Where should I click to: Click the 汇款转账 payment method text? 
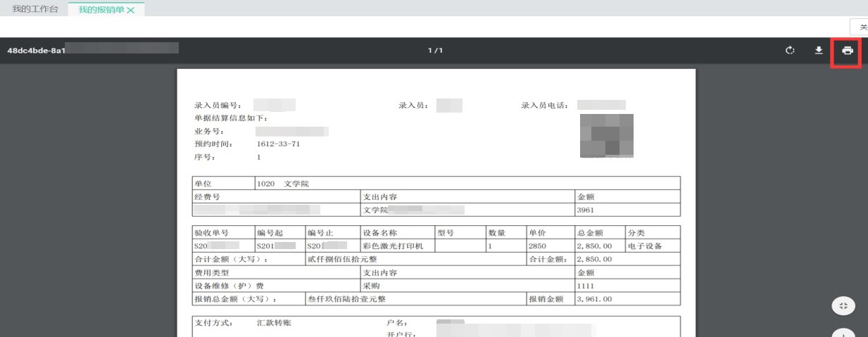click(x=274, y=323)
